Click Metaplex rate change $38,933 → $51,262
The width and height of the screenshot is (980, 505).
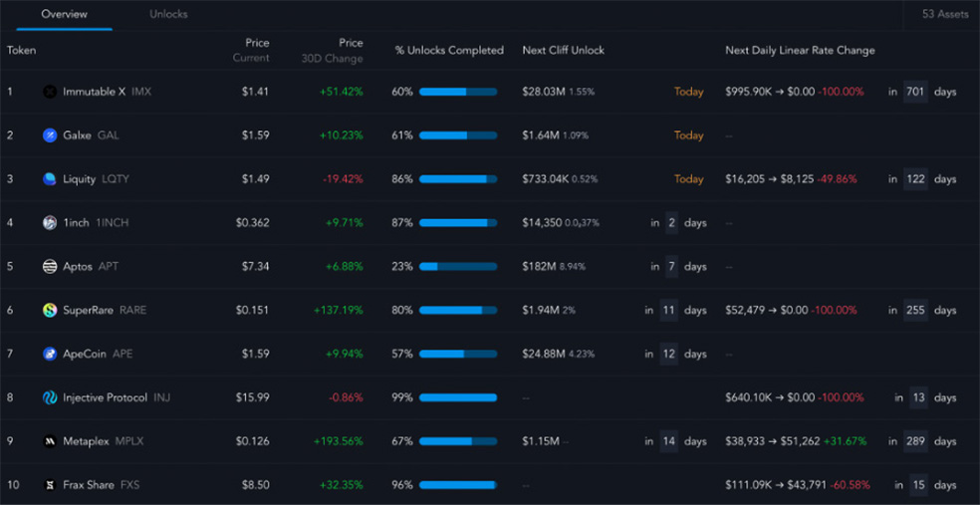coord(773,441)
